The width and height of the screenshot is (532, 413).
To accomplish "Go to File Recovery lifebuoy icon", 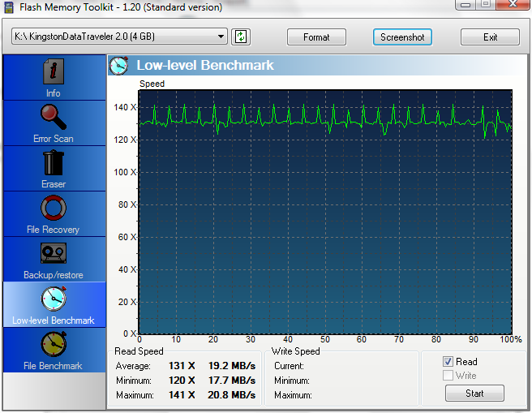I will (54, 209).
